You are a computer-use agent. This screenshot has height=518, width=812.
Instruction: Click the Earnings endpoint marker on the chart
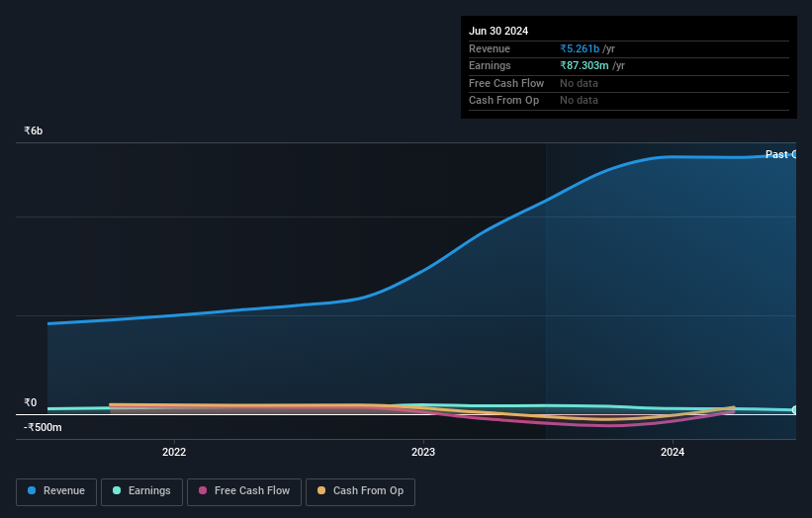point(795,410)
